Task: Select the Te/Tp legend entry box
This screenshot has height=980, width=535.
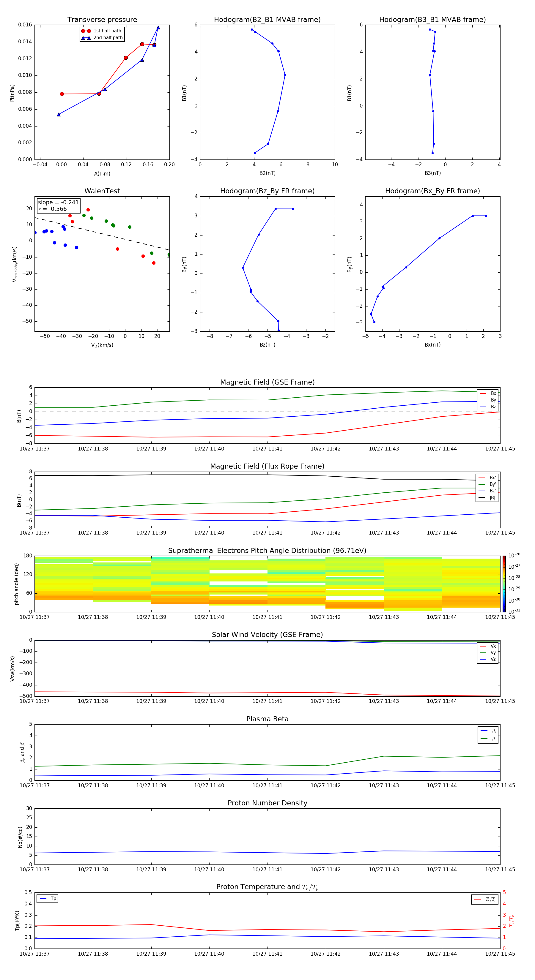Action: point(485,899)
